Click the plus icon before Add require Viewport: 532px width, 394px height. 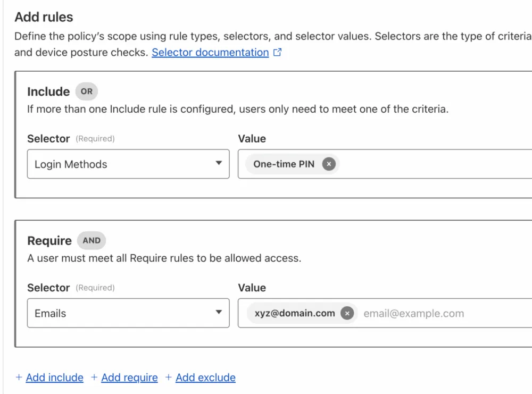click(x=94, y=377)
